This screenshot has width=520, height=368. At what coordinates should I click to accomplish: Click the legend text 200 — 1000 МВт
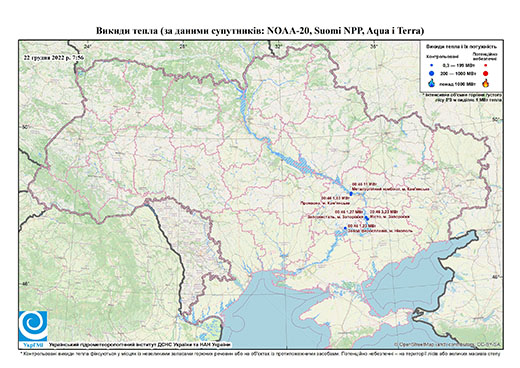[458, 73]
